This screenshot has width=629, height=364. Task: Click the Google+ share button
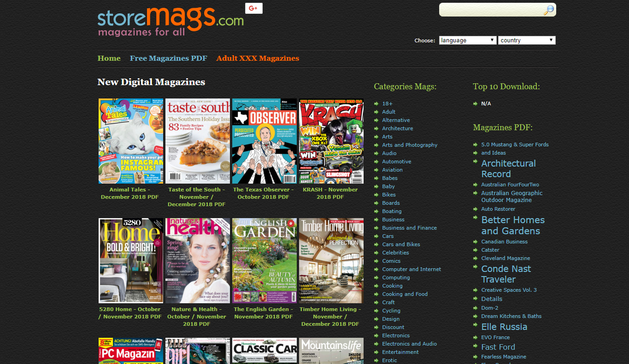coord(254,8)
